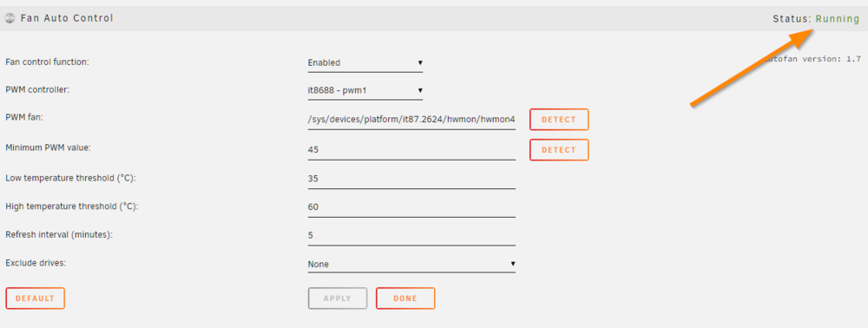Screen dimensions: 868x328
Task: Click the APPLY button
Action: [x=338, y=298]
